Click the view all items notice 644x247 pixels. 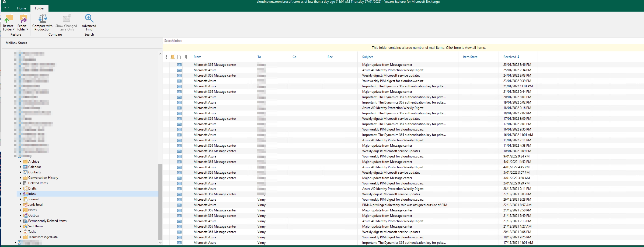click(429, 48)
